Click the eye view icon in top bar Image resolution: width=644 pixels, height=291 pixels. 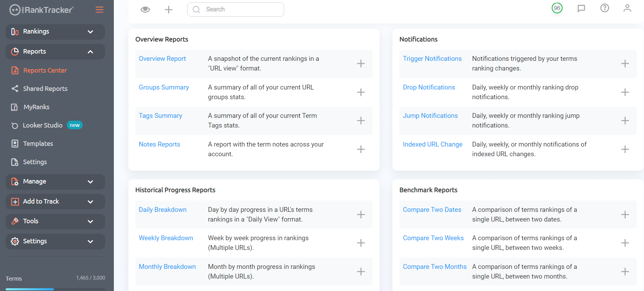point(145,10)
